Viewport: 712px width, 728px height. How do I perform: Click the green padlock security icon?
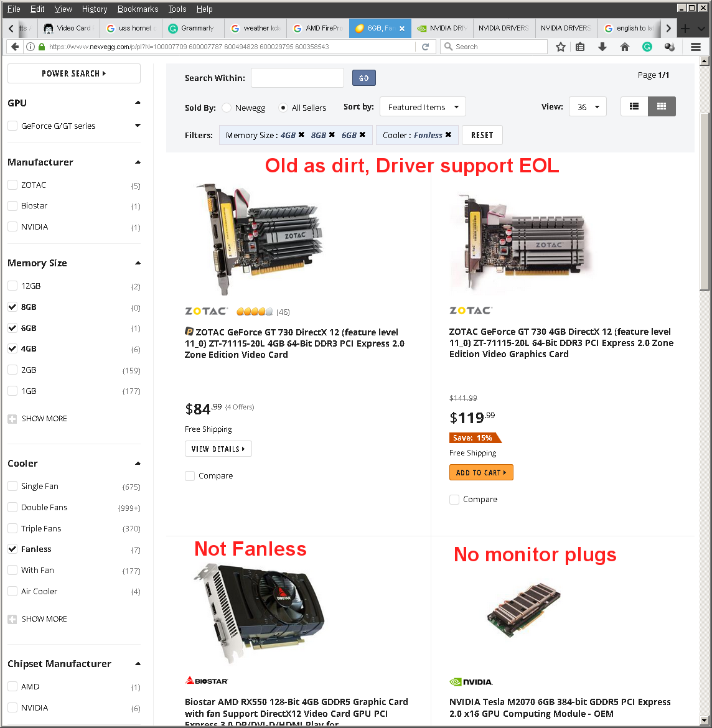[x=42, y=47]
